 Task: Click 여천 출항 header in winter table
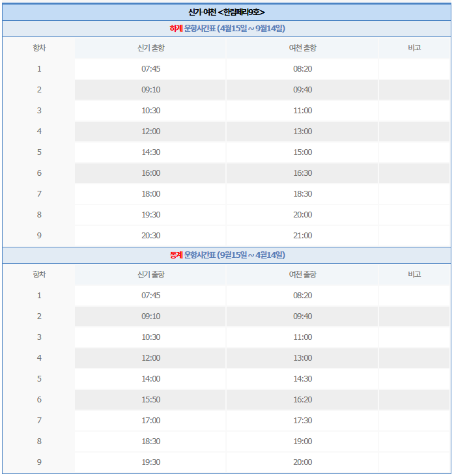(302, 274)
